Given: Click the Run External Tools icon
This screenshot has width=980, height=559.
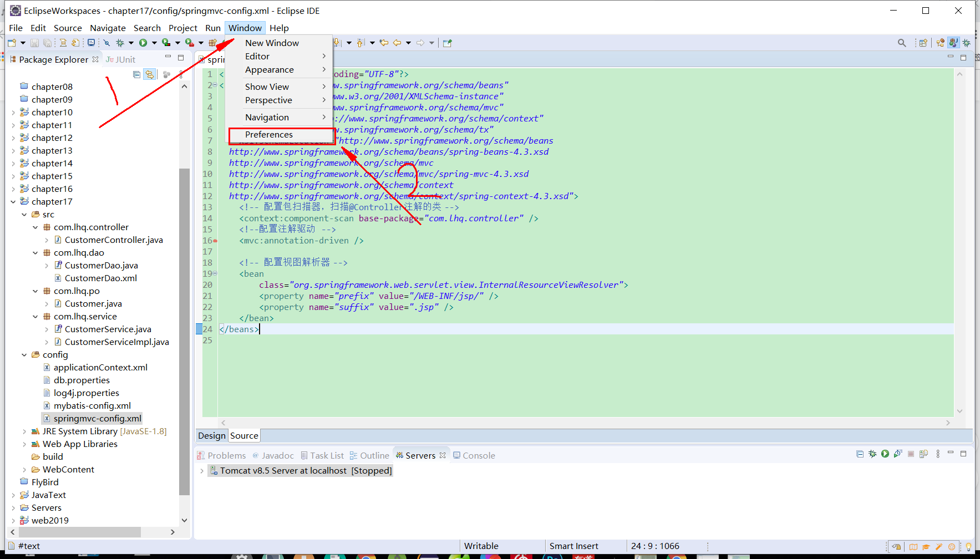Looking at the screenshot, I should coord(189,43).
